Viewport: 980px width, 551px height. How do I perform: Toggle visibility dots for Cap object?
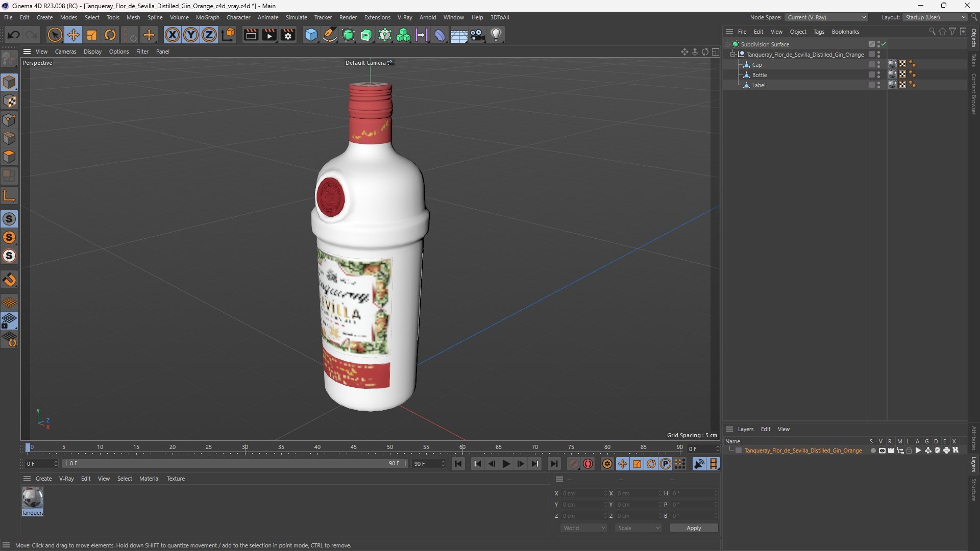[878, 65]
